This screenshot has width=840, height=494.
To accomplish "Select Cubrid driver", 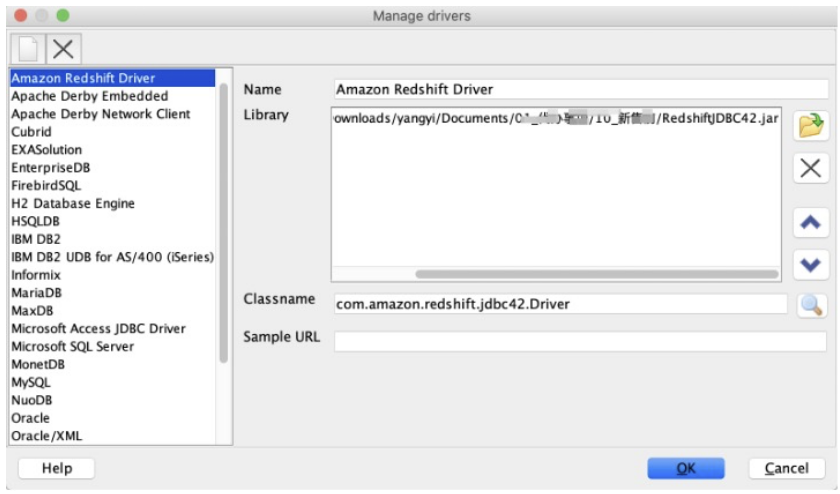I will click(112, 132).
